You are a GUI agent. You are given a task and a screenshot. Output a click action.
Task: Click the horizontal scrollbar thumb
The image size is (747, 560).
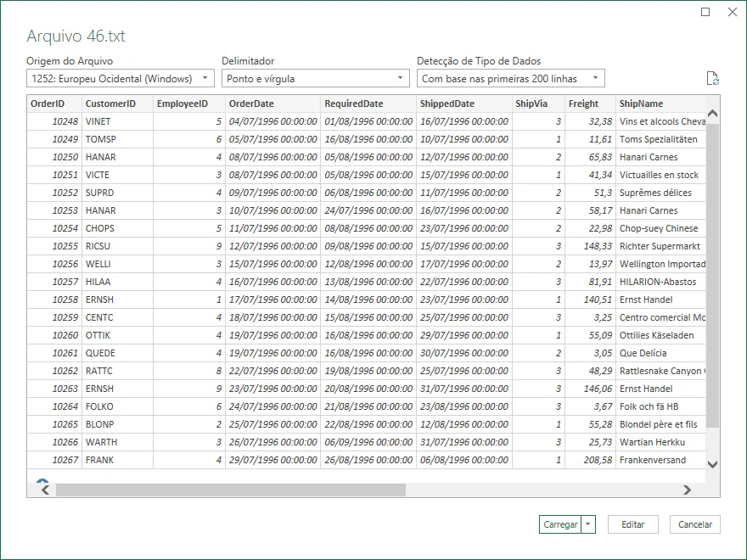231,490
